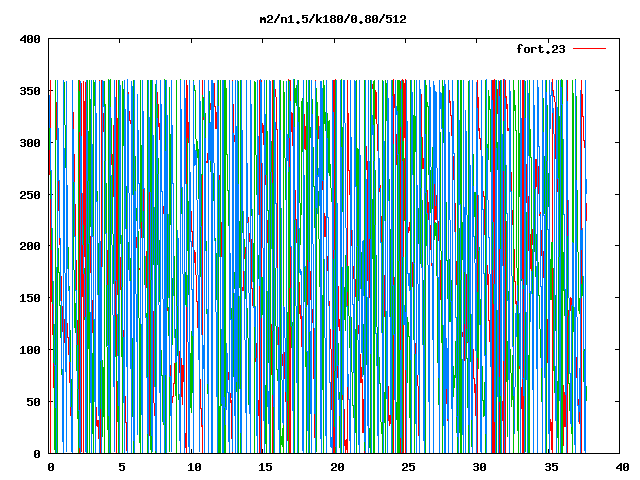Click the fort.23 legend label
The height and width of the screenshot is (480, 640).
(x=541, y=49)
